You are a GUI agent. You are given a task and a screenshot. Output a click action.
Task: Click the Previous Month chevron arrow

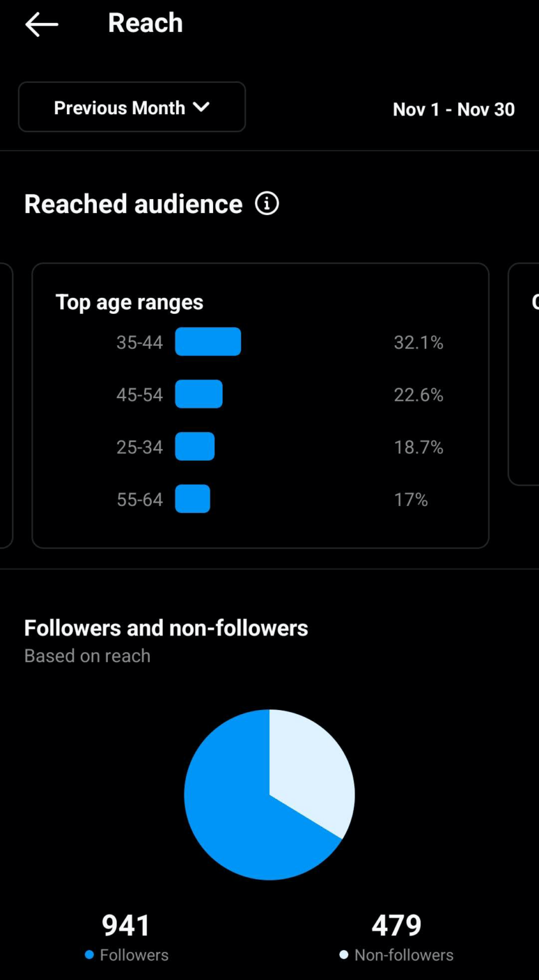point(202,107)
